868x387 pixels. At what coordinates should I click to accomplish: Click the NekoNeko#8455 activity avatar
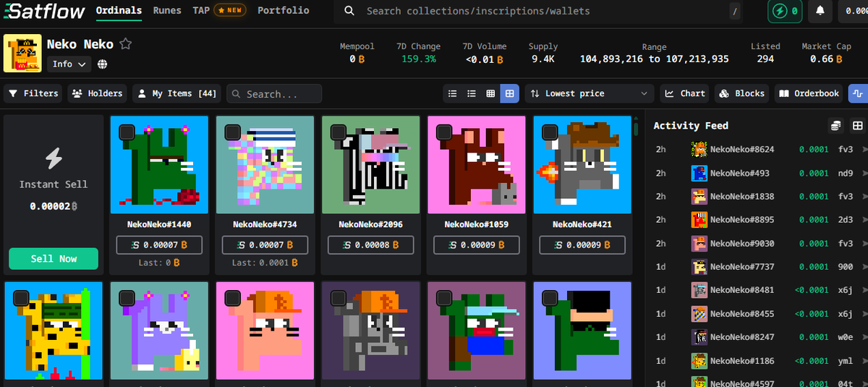(x=699, y=313)
